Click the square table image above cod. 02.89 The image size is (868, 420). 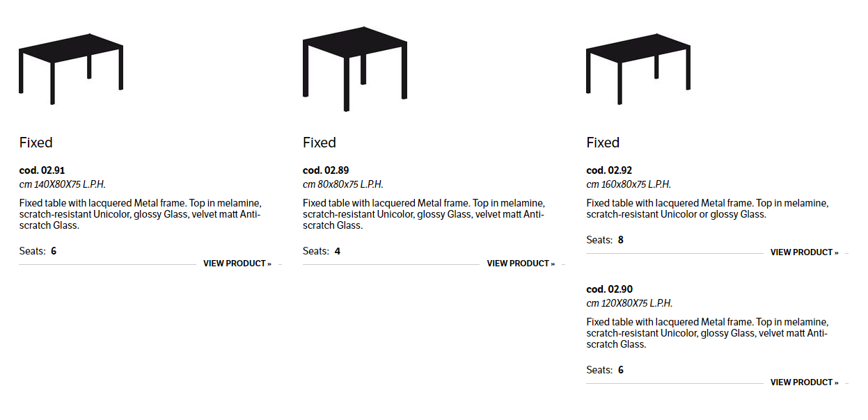tap(355, 68)
